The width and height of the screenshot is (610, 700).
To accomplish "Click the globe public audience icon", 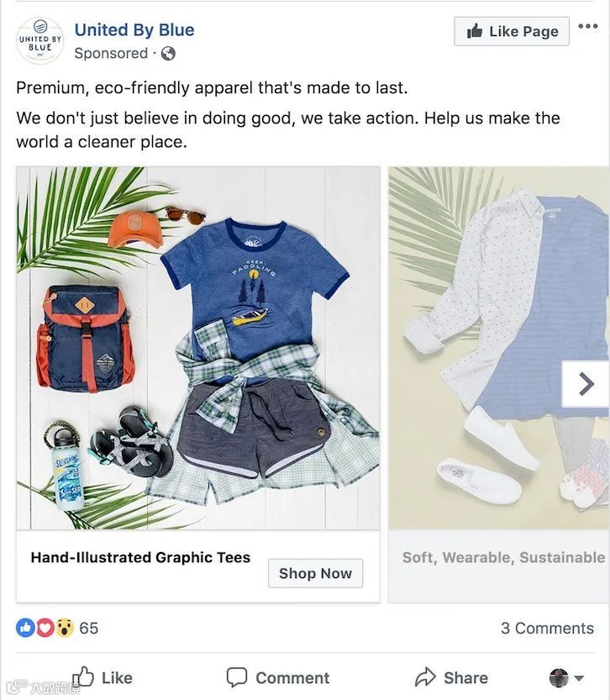I will [x=168, y=54].
